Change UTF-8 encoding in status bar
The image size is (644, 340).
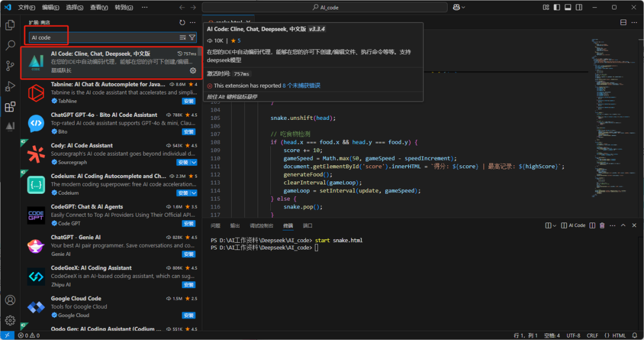point(574,335)
